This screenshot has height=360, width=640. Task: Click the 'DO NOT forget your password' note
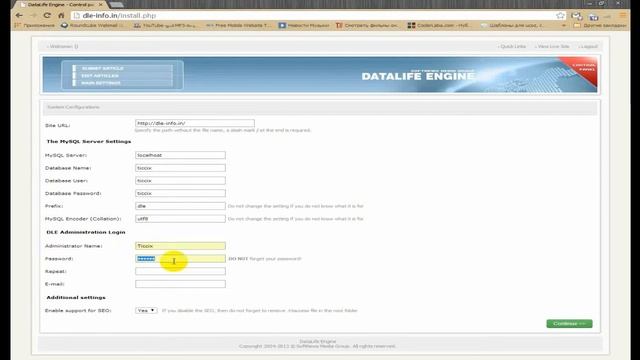265,259
